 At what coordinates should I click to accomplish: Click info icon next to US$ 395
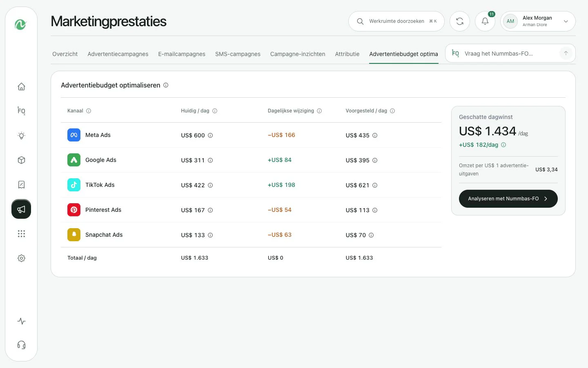(x=375, y=160)
